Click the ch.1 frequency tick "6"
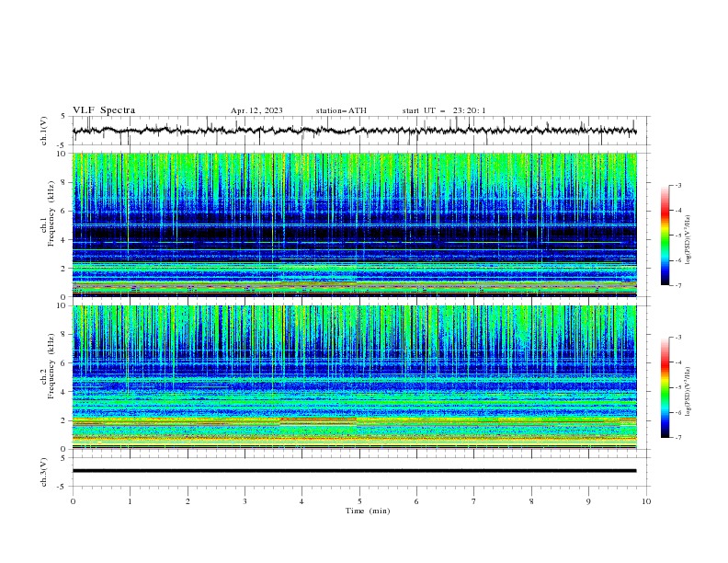This screenshot has width=728, height=563. click(65, 212)
